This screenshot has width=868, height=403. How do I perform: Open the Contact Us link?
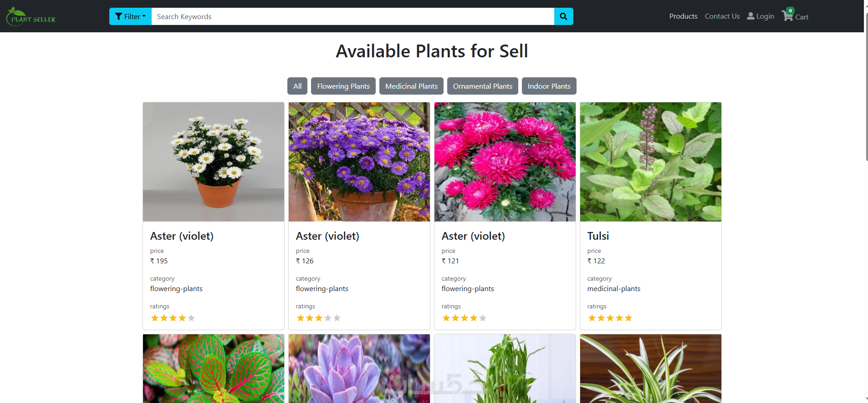pyautogui.click(x=722, y=16)
